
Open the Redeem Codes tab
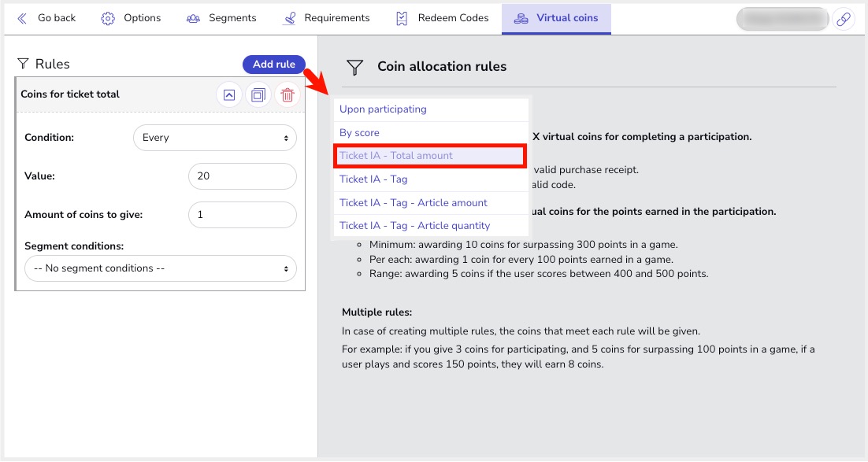[442, 18]
